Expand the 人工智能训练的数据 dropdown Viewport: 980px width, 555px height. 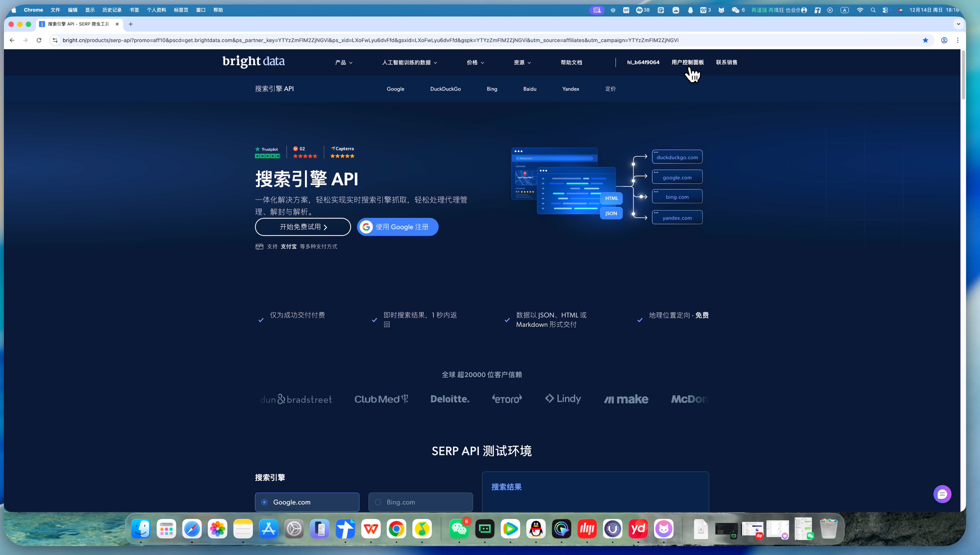(x=410, y=62)
